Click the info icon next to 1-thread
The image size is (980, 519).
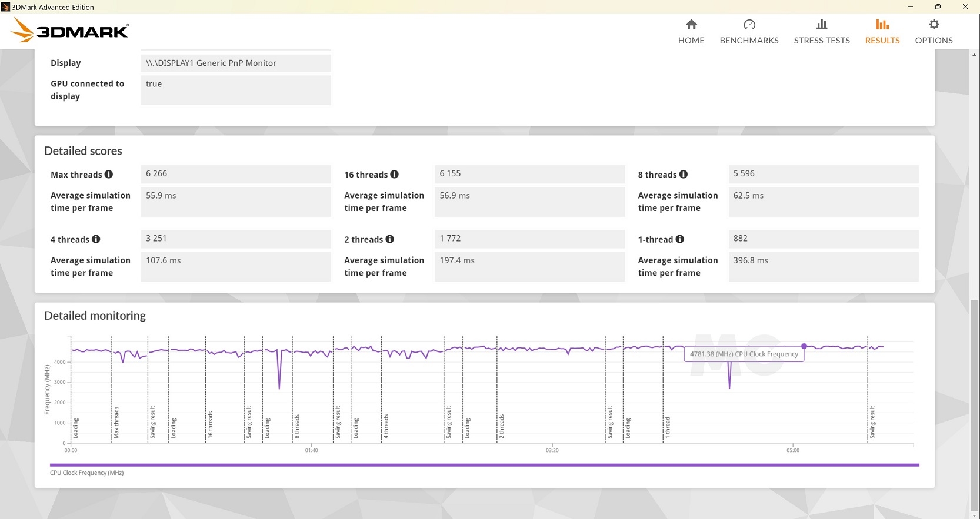(x=680, y=239)
